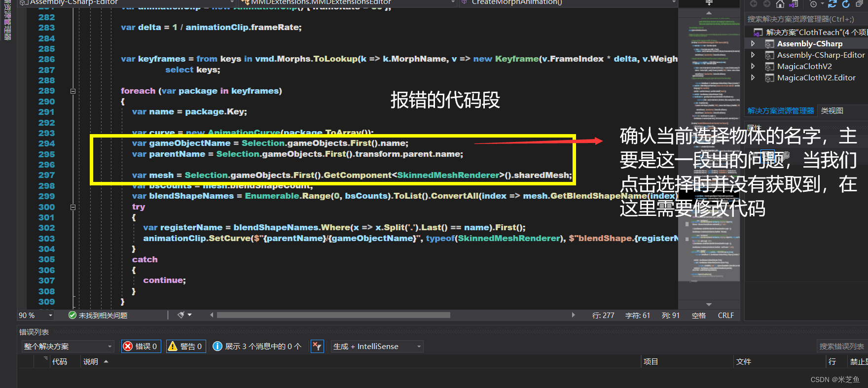
Task: Click the 未找到相关问题 status text
Action: [103, 316]
